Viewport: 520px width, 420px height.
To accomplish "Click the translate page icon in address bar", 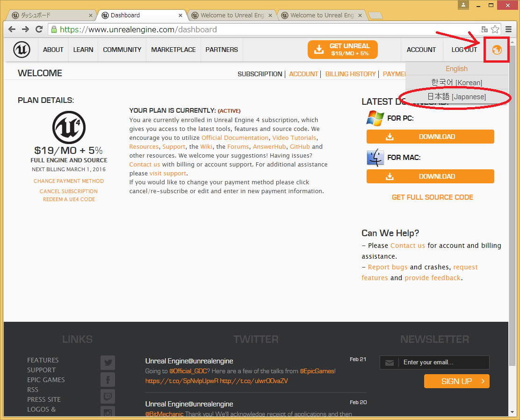I will (x=484, y=29).
